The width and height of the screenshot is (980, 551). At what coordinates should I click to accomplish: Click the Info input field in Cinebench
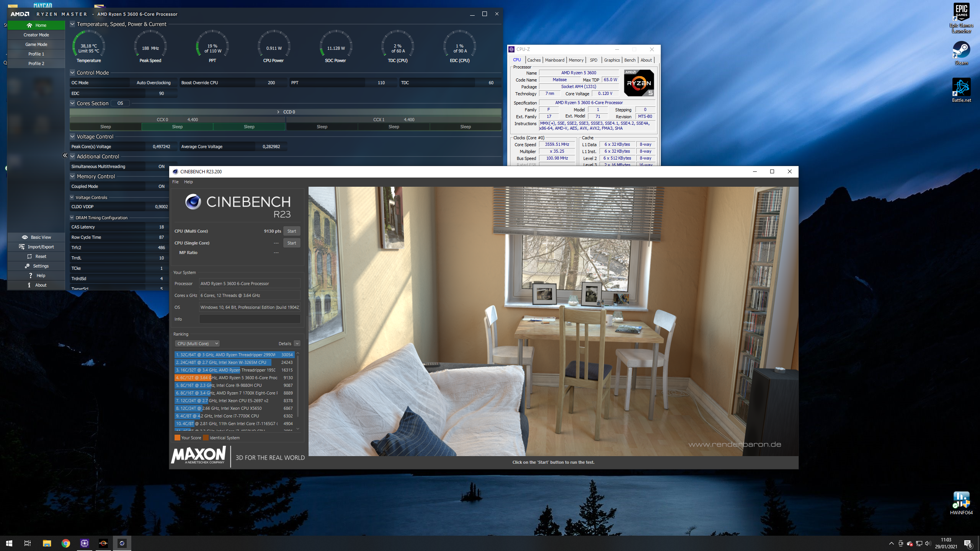point(250,319)
